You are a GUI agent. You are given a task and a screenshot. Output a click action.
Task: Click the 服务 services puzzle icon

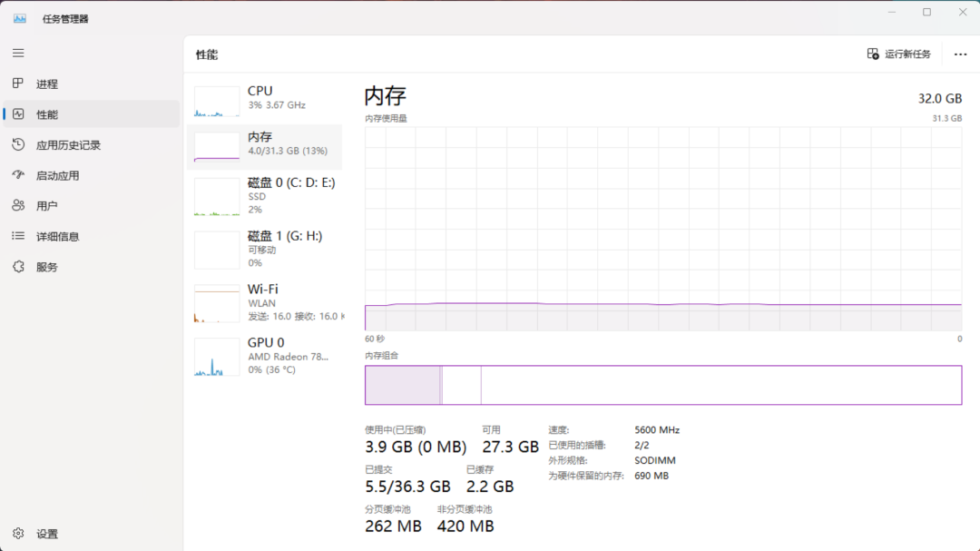click(18, 267)
